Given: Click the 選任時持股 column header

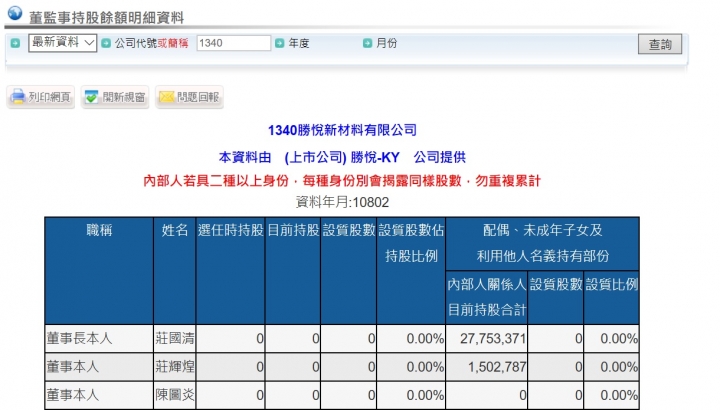Looking at the screenshot, I should click(231, 271).
